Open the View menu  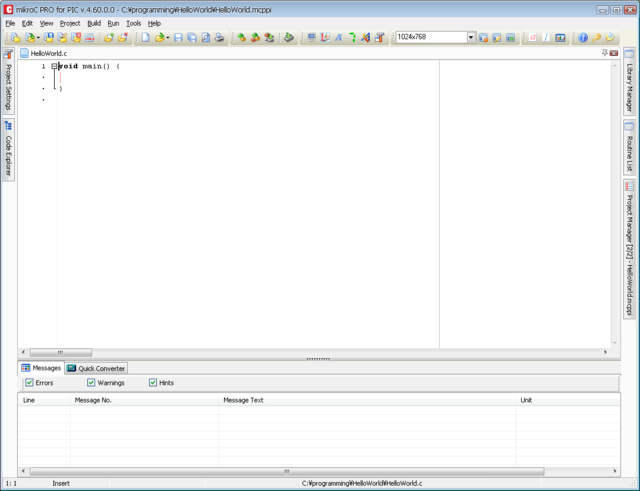[x=46, y=23]
